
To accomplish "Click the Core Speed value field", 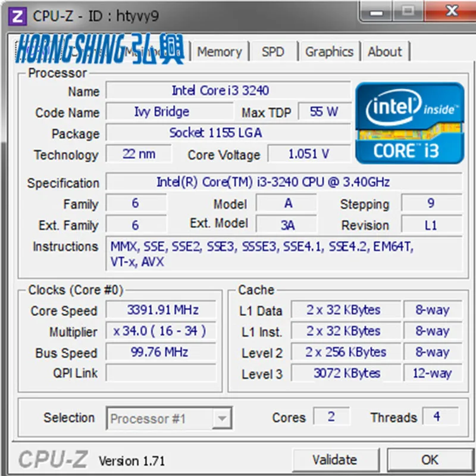I will [x=159, y=310].
